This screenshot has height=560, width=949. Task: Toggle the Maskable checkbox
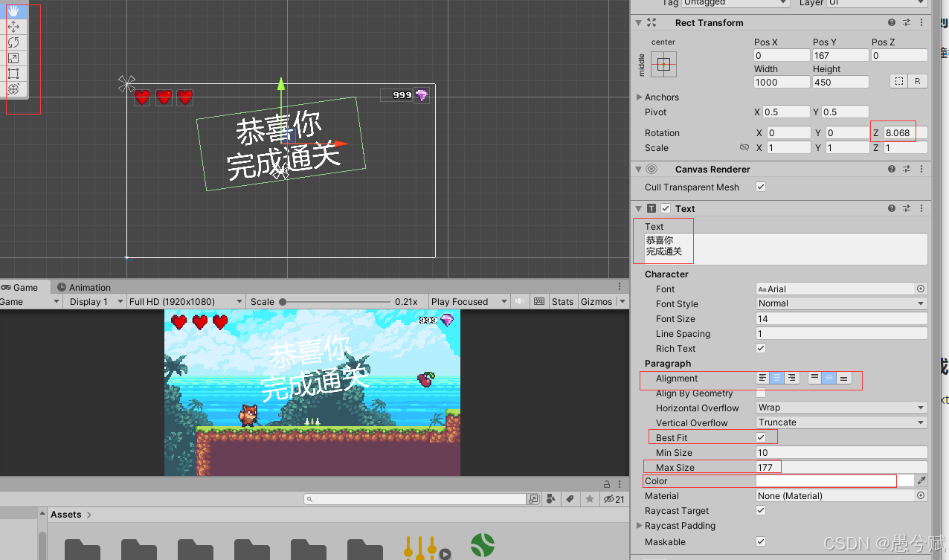tap(761, 541)
